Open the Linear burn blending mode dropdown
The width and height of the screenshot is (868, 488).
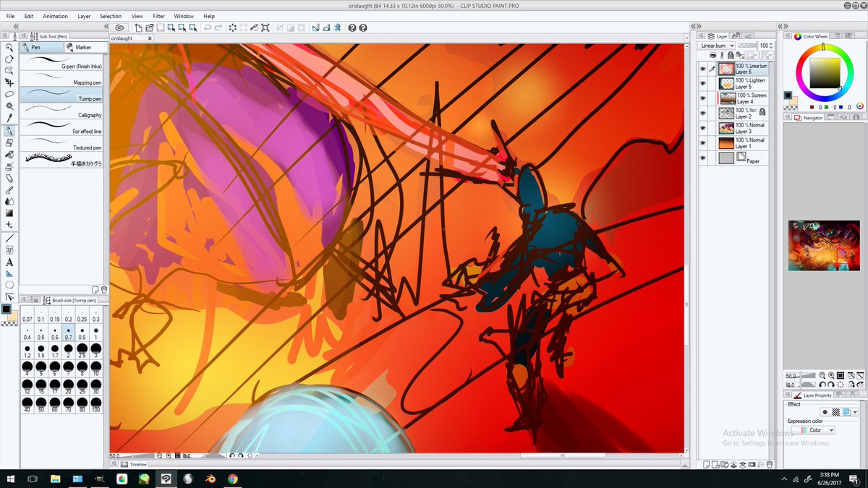coord(717,46)
